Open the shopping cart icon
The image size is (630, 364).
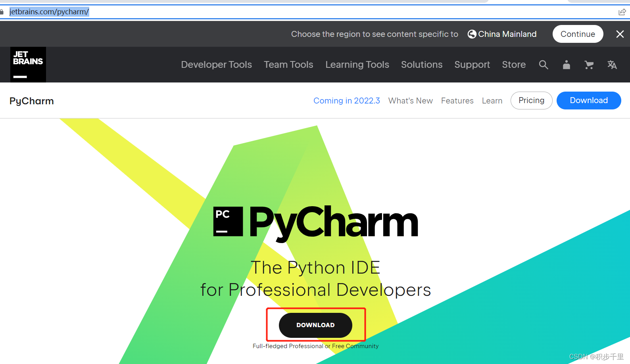point(589,65)
